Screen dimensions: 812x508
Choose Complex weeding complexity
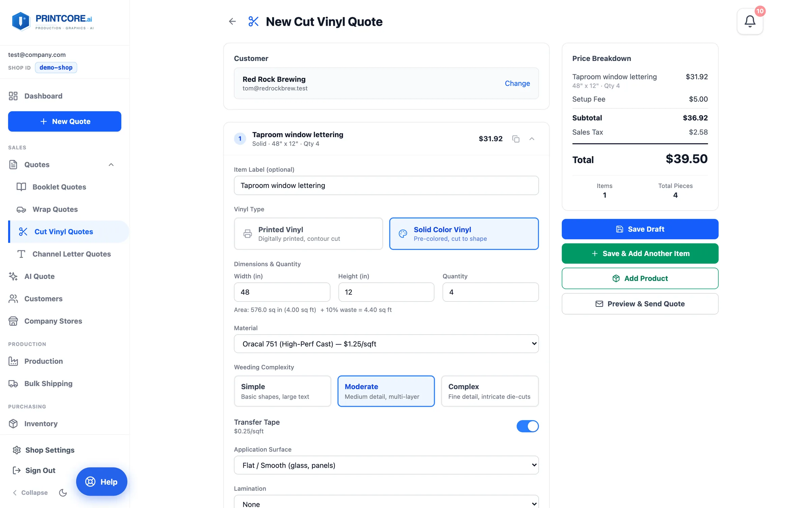point(490,391)
